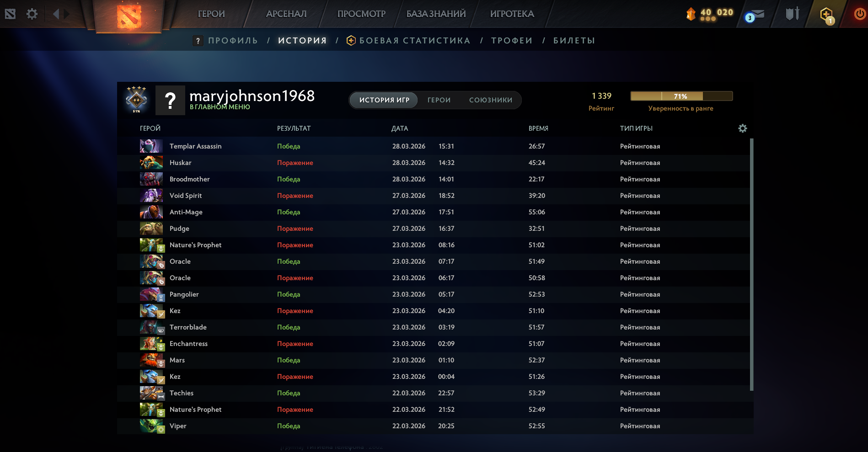
Task: Open the mail notifications icon
Action: coord(755,16)
